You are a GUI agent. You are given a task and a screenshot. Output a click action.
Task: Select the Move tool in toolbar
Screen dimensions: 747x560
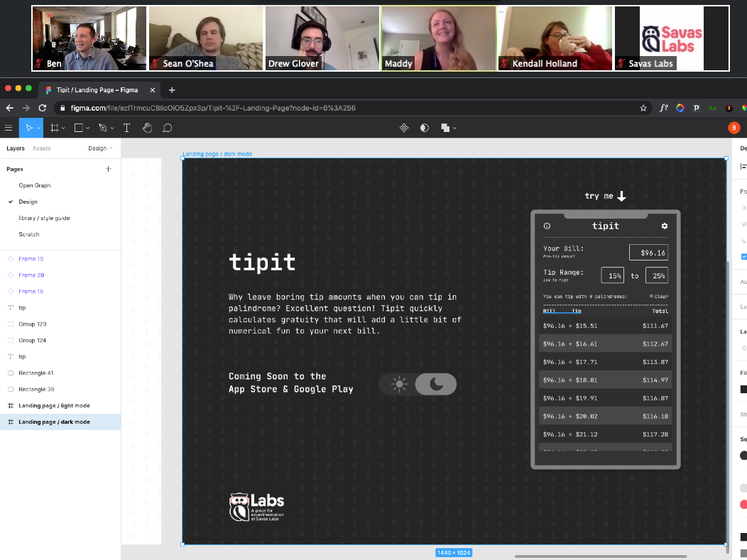[x=28, y=128]
